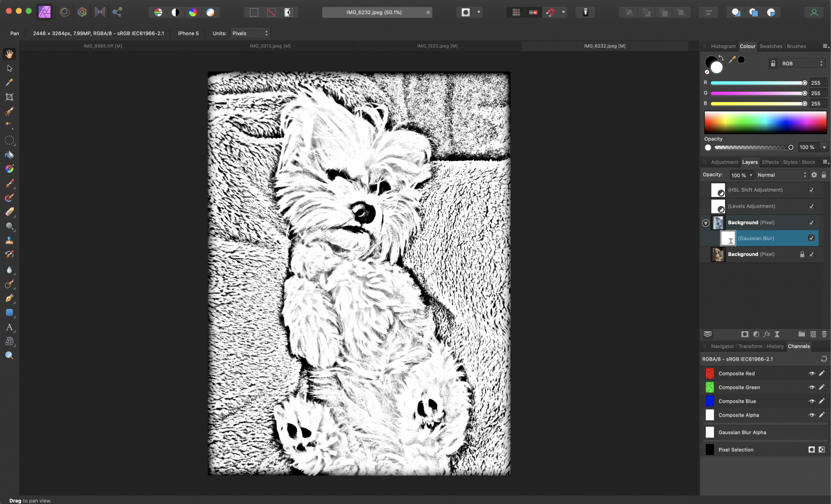Select the Move tool

pyautogui.click(x=9, y=68)
